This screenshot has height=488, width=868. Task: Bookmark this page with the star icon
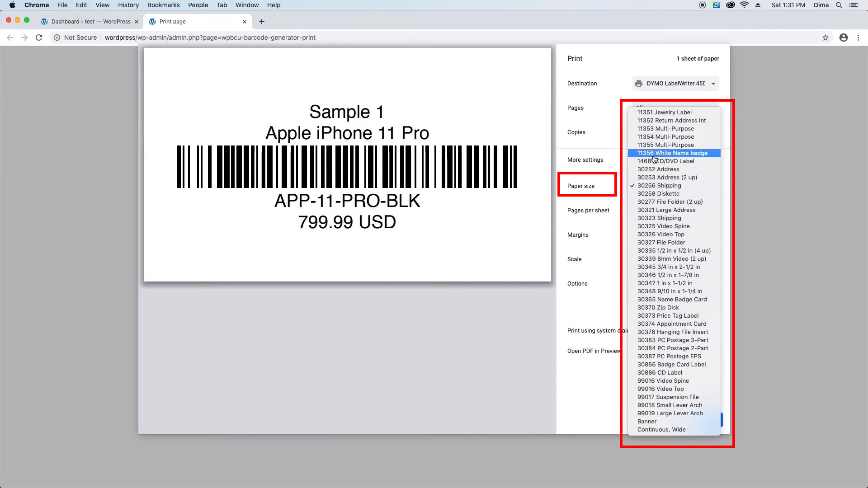(826, 38)
